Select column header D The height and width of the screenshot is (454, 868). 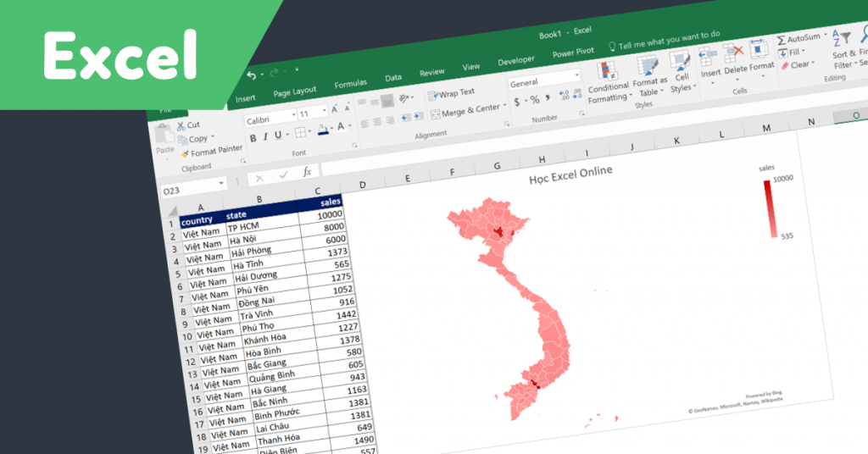click(363, 185)
